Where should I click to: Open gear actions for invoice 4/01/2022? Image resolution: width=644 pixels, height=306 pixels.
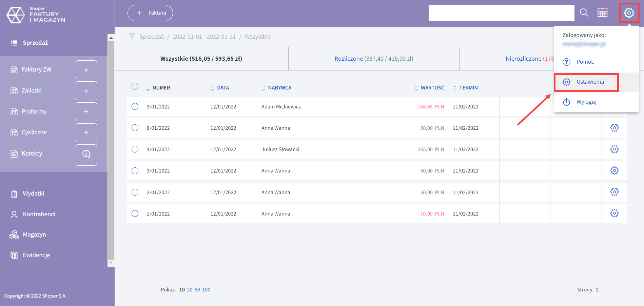click(x=614, y=149)
